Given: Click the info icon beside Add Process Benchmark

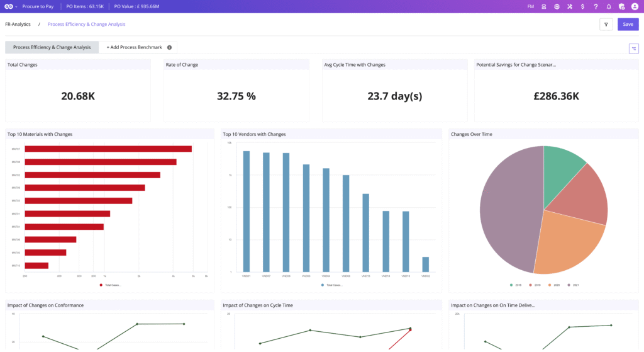Looking at the screenshot, I should (x=169, y=47).
